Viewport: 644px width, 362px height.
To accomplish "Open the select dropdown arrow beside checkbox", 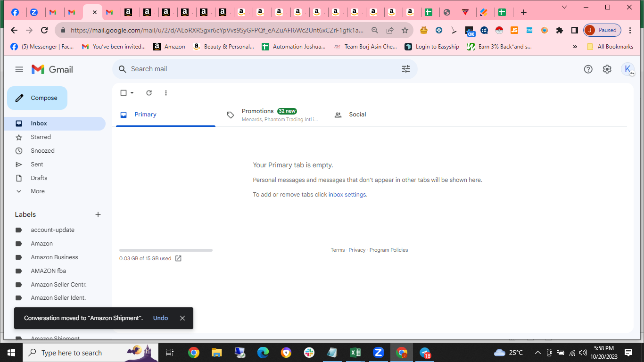I will coord(132,93).
